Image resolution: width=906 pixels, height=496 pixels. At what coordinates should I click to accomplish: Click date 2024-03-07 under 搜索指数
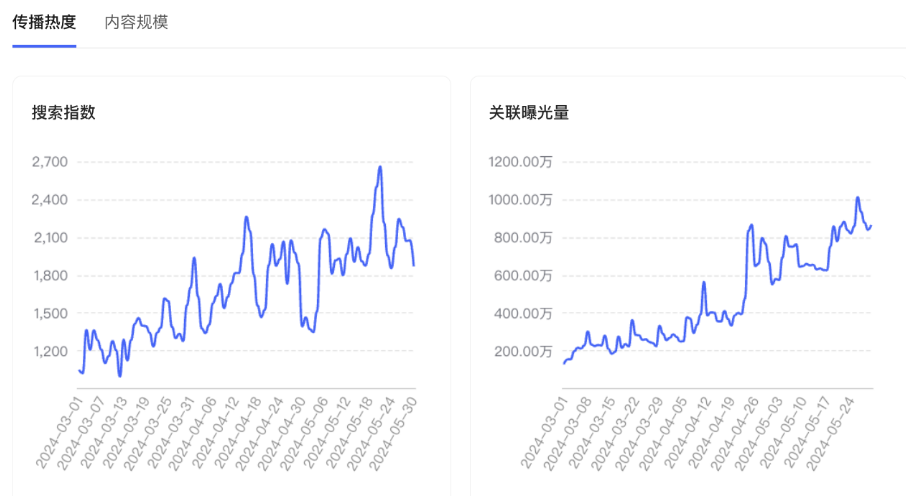(81, 432)
